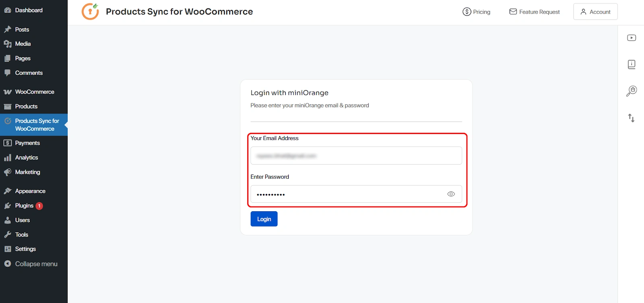Open the documentation book icon
Screen dimensions: 644x303
tap(632, 64)
